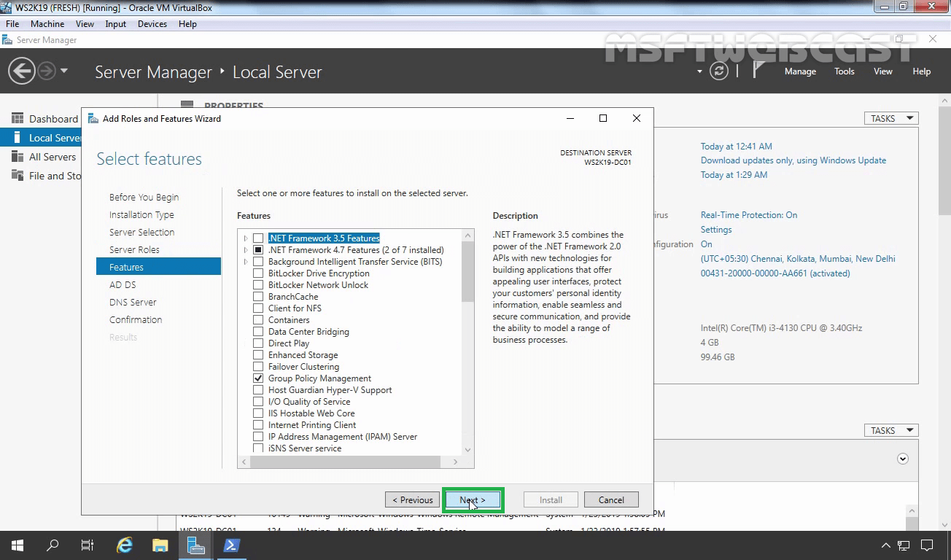The width and height of the screenshot is (951, 560).
Task: Open VirtualBox Machine menu
Action: [x=47, y=24]
